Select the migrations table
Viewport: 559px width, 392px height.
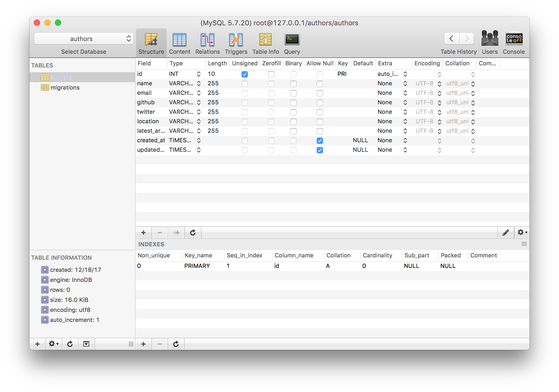click(x=65, y=87)
